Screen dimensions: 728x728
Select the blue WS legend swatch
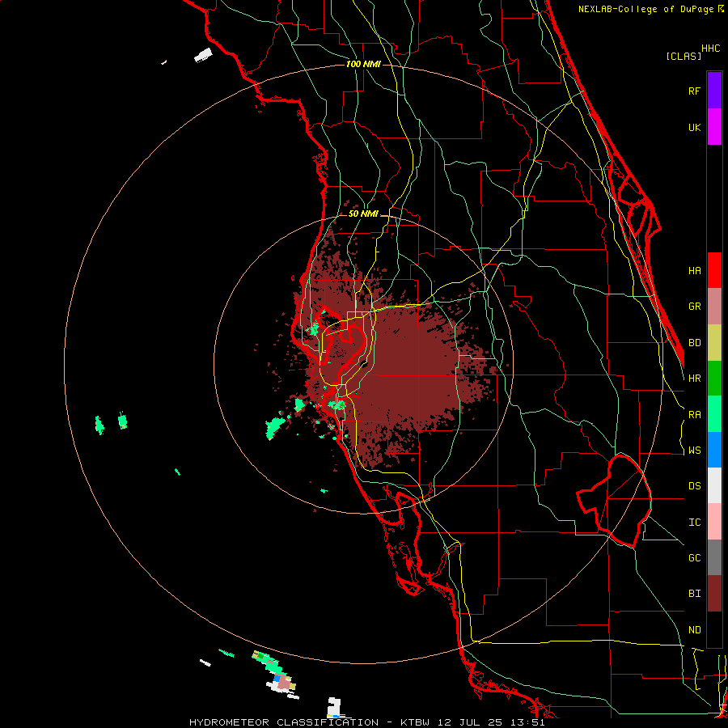(x=714, y=450)
